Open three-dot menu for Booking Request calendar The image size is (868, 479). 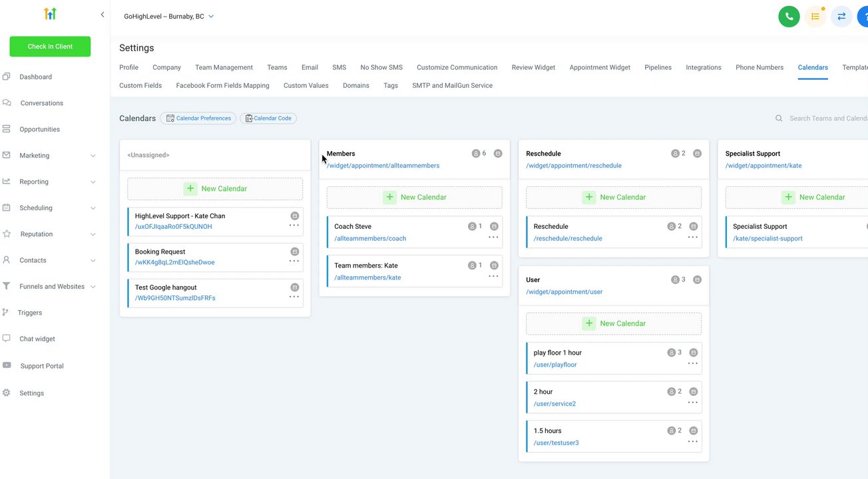tap(294, 261)
